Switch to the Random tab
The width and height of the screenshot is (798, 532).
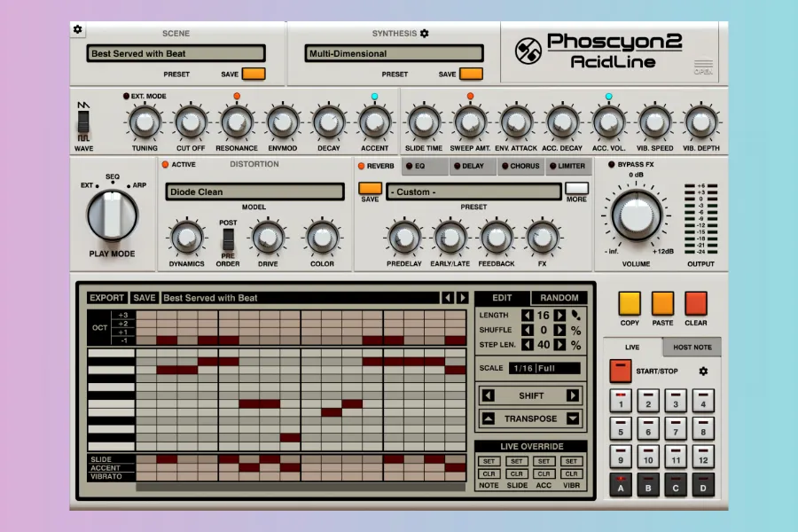[x=559, y=298]
